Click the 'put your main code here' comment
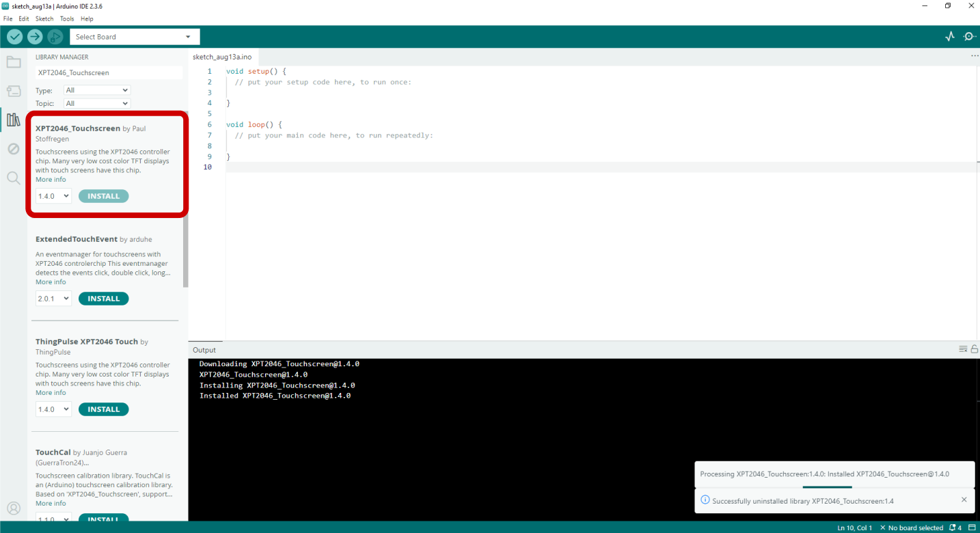Viewport: 980px width, 533px height. point(334,135)
